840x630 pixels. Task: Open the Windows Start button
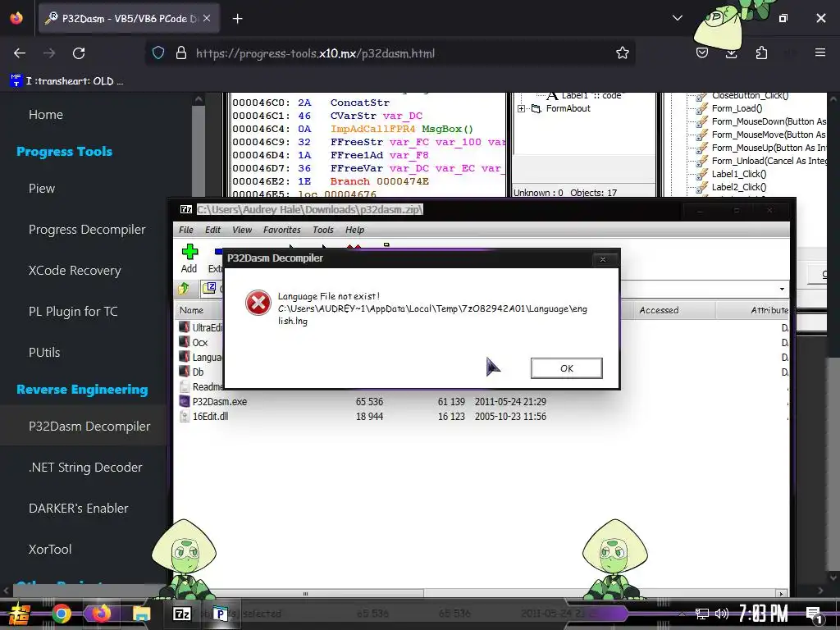coord(20,614)
